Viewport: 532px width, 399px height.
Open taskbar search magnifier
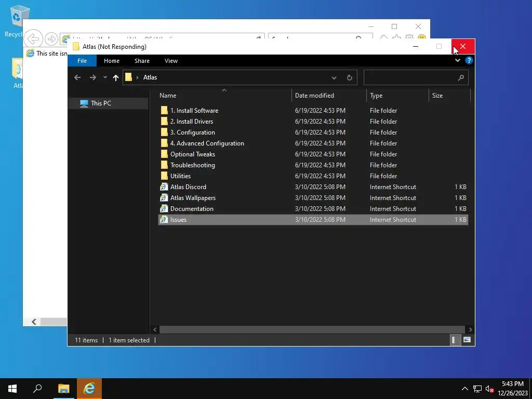click(x=37, y=389)
